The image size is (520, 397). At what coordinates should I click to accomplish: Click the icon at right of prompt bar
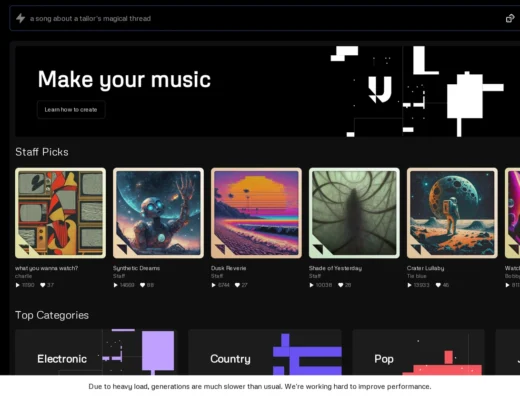[510, 18]
